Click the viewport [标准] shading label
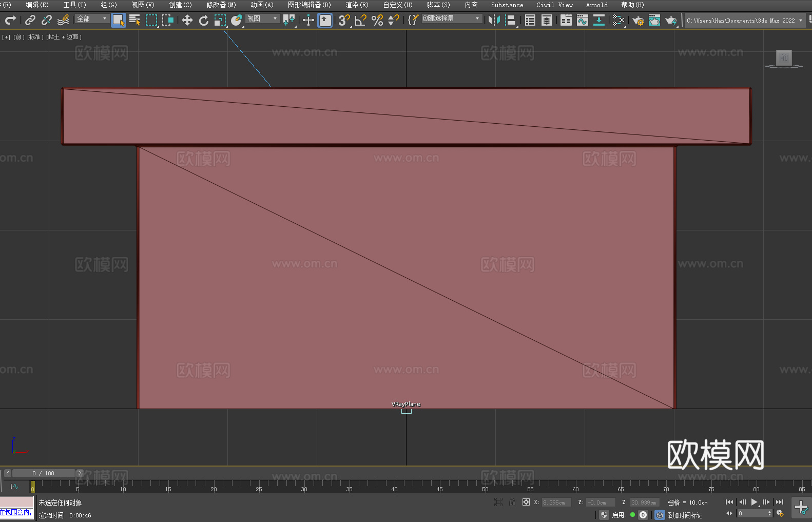Viewport: 812px width, 522px height. point(35,37)
